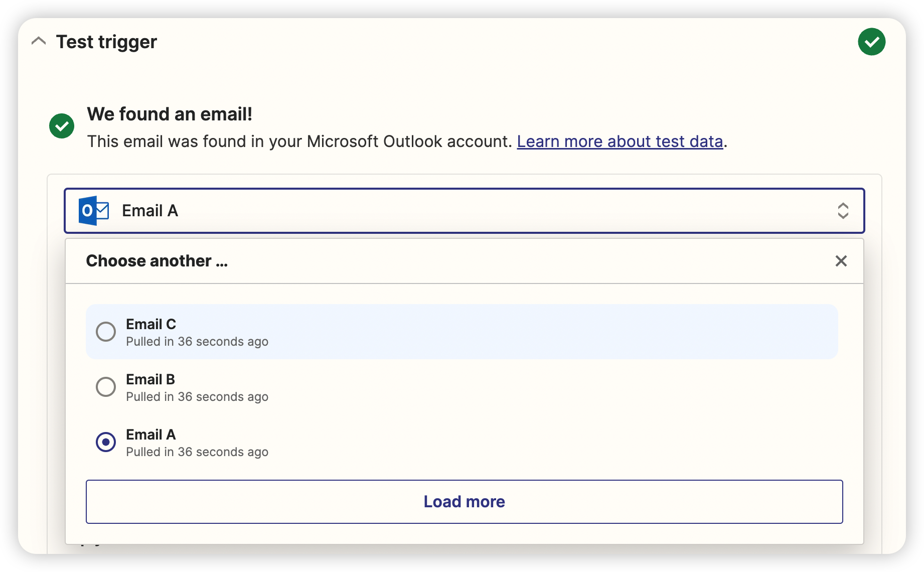Click the green success checkmark at top right
Viewport: 924px width, 572px height.
(871, 42)
